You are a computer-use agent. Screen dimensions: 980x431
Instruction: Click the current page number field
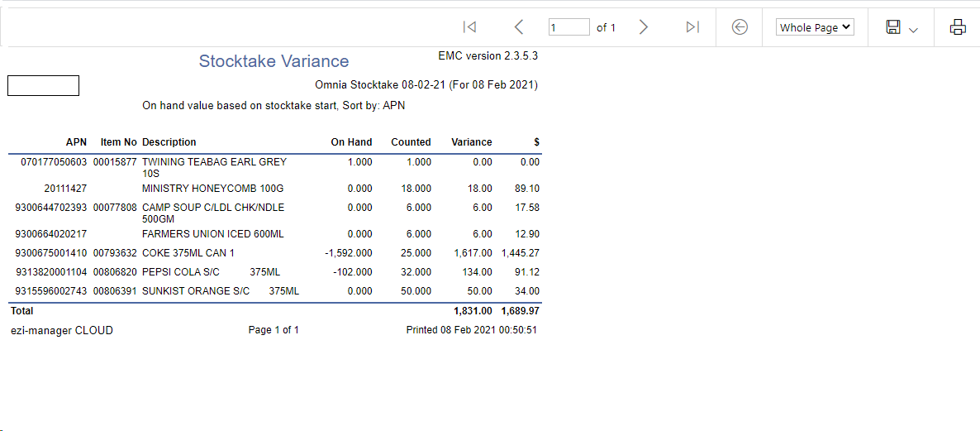568,27
